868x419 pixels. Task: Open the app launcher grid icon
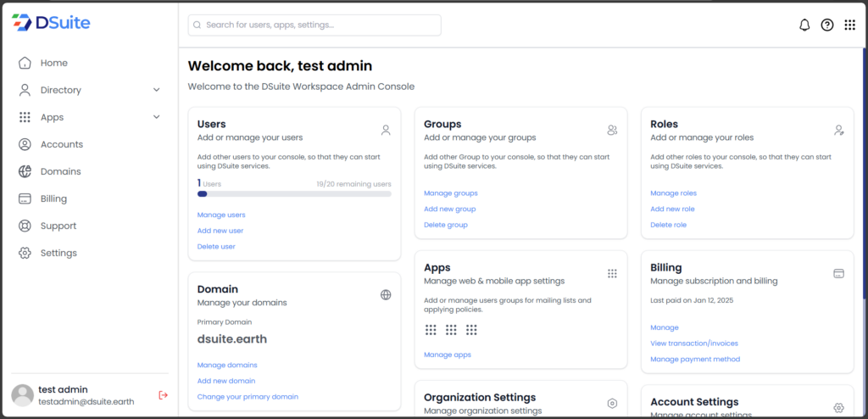[849, 25]
